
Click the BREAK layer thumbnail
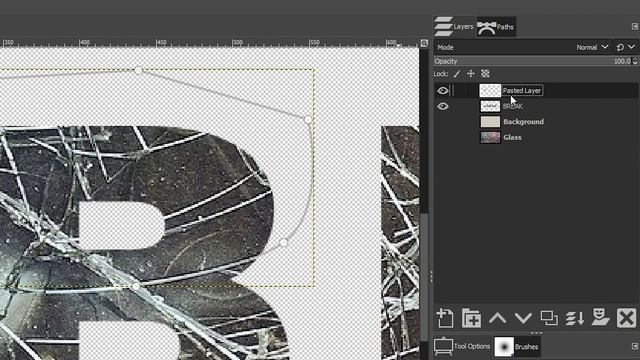coord(490,106)
